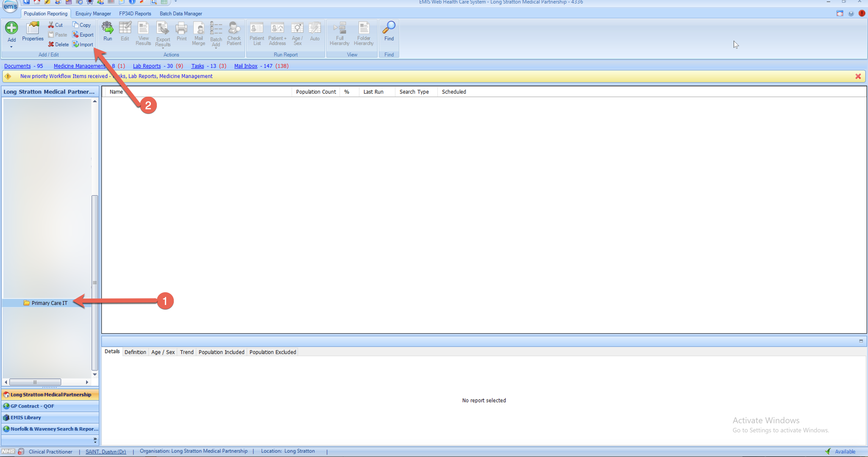Open the Age / Sex details tab
This screenshot has width=868, height=457.
click(163, 352)
